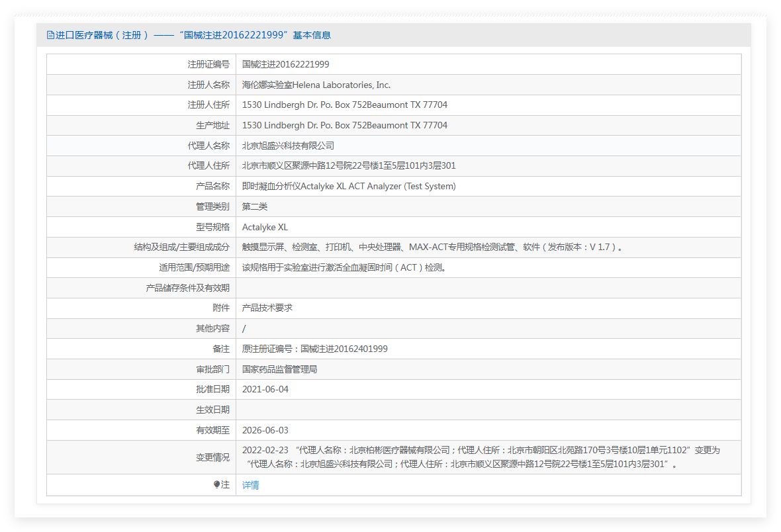Select intended use text 该规格用于实验室进行激活全血凝固时间
The height and width of the screenshot is (532, 781).
click(344, 267)
